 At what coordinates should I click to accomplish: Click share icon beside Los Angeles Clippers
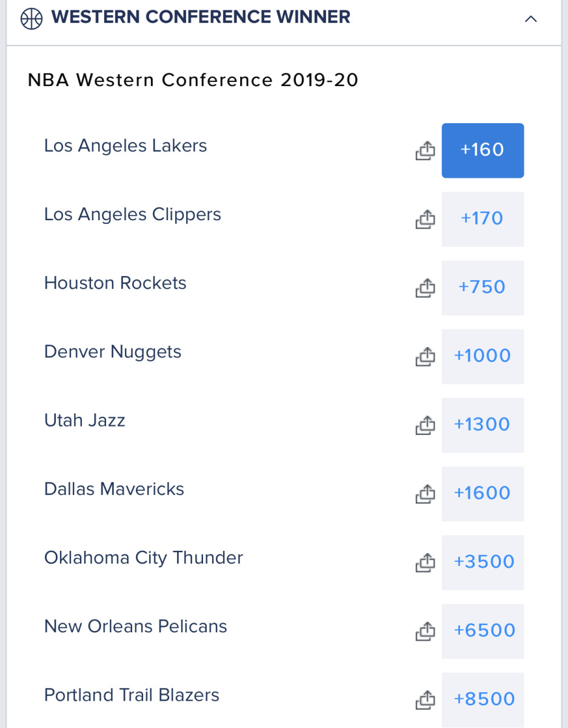tap(425, 219)
